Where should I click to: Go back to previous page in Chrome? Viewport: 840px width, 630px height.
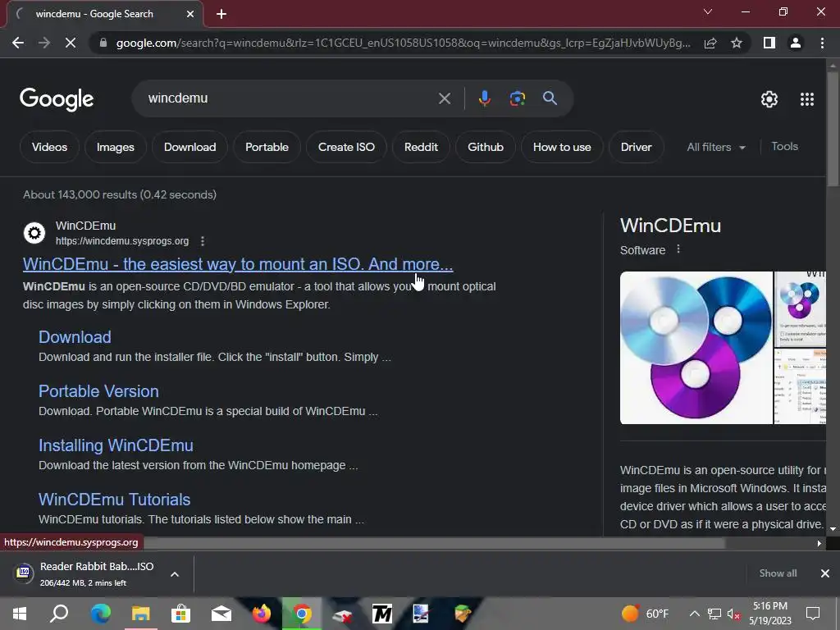pos(18,43)
